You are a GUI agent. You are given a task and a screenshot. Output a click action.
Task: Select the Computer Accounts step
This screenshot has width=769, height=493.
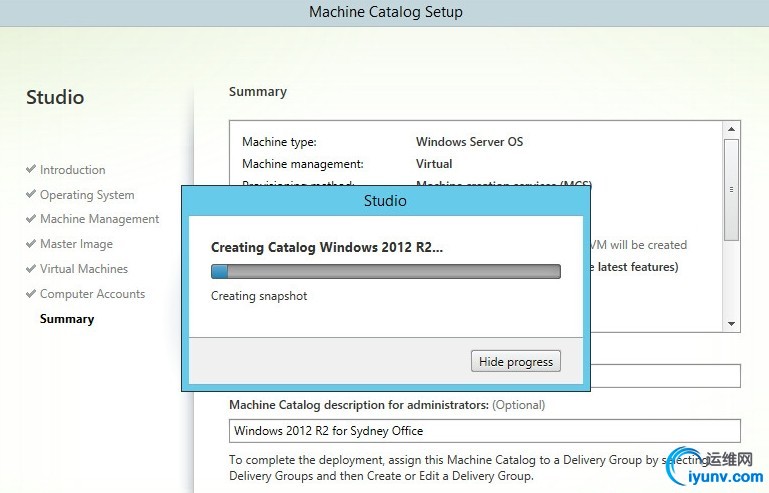93,294
